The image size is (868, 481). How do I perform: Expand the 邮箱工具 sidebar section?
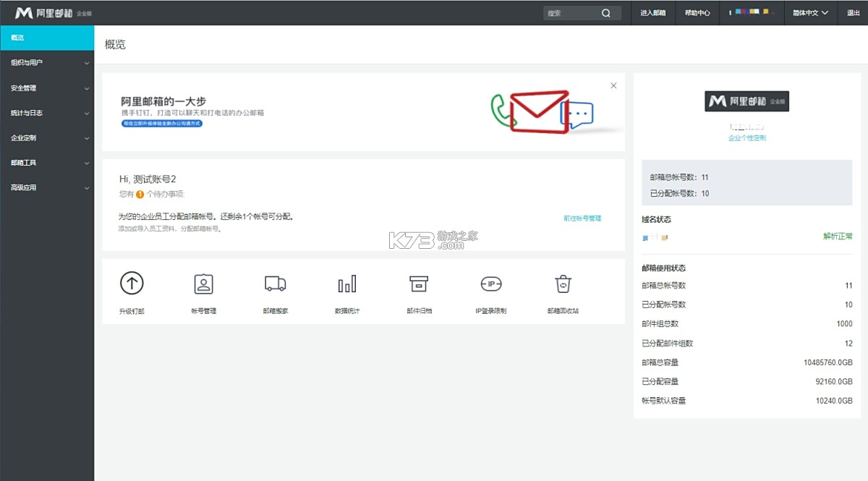click(x=47, y=163)
